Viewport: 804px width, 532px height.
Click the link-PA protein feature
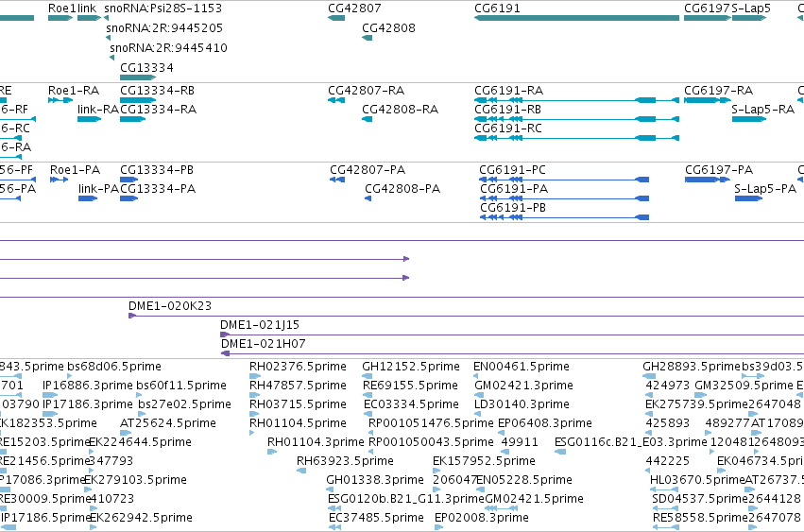[x=88, y=198]
